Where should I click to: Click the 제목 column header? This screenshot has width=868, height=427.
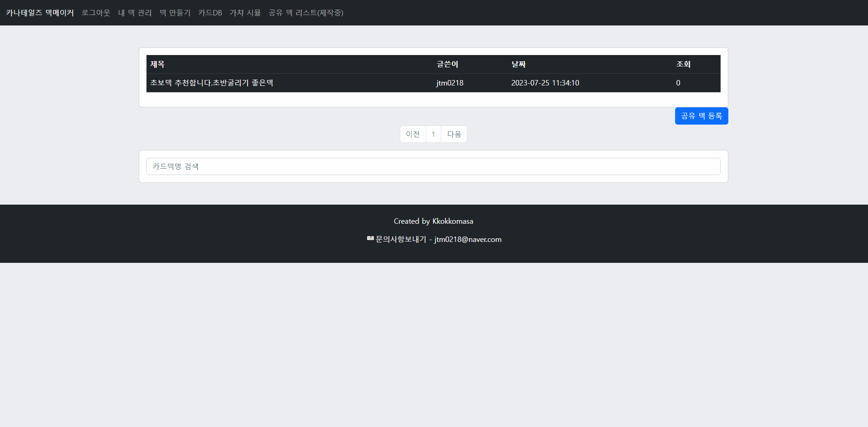[x=158, y=64]
